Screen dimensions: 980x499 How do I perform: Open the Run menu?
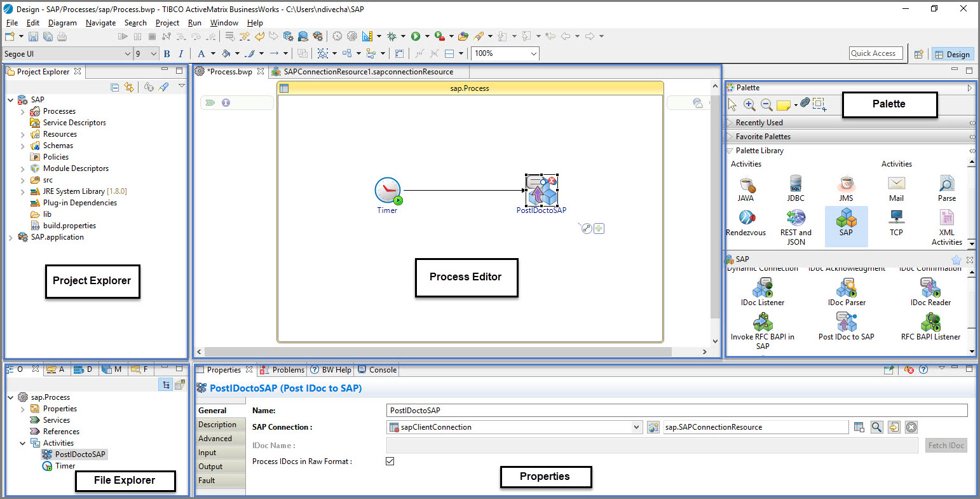click(194, 22)
